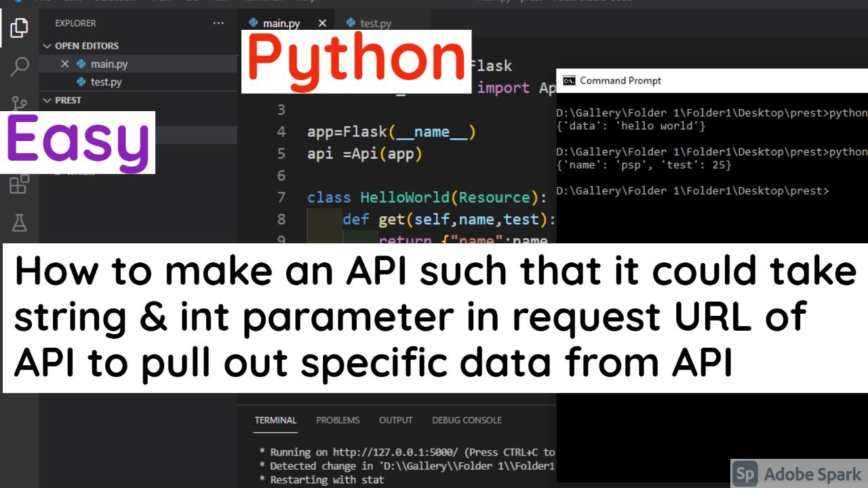Click the EXPLORER sidebar title

(x=75, y=23)
